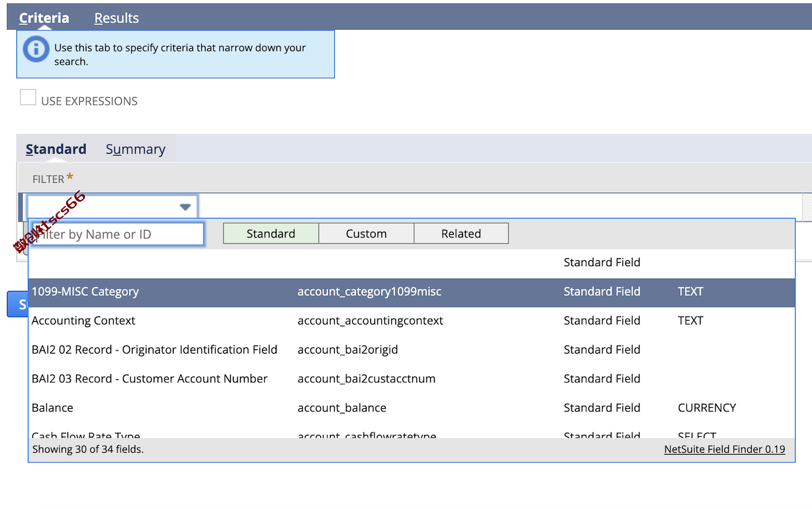Screen dimensions: 812x508
Task: Select the Balance field row
Action: (x=412, y=408)
